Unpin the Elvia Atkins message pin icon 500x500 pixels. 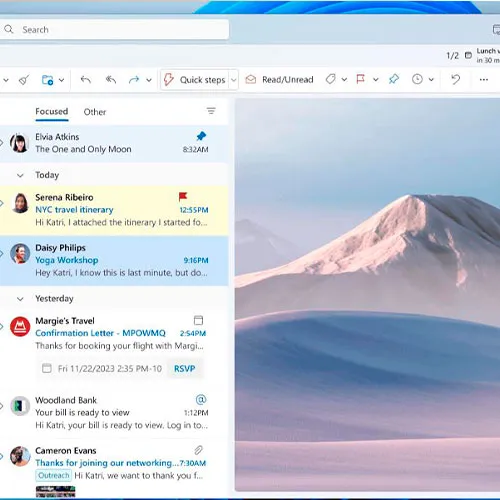click(201, 136)
